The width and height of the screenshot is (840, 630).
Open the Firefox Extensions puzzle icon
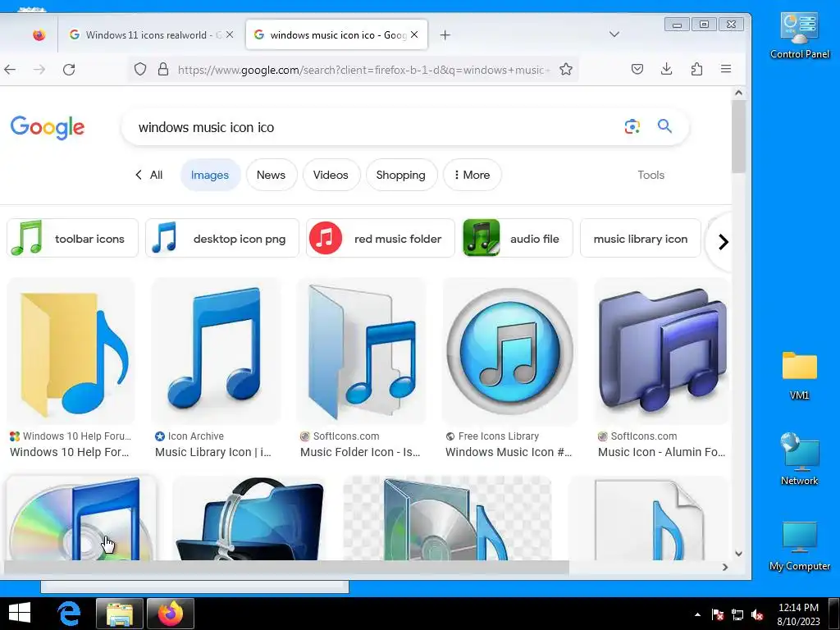[x=696, y=69]
